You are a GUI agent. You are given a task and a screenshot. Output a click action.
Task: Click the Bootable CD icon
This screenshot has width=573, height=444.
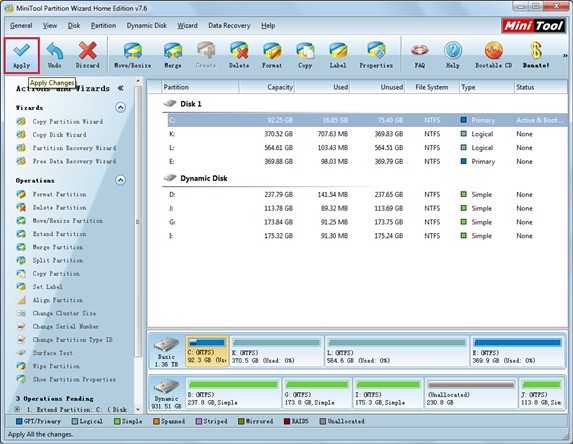494,56
